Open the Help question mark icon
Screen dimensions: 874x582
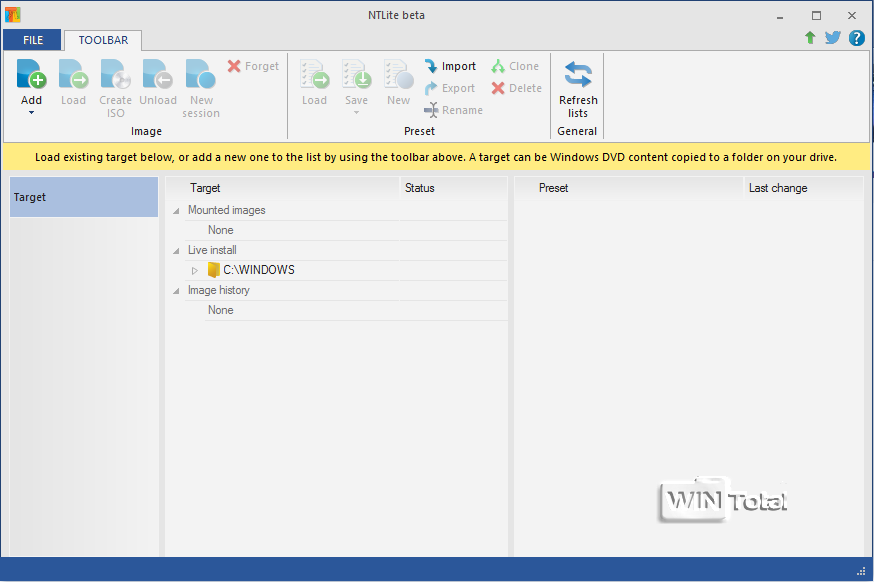[x=857, y=38]
